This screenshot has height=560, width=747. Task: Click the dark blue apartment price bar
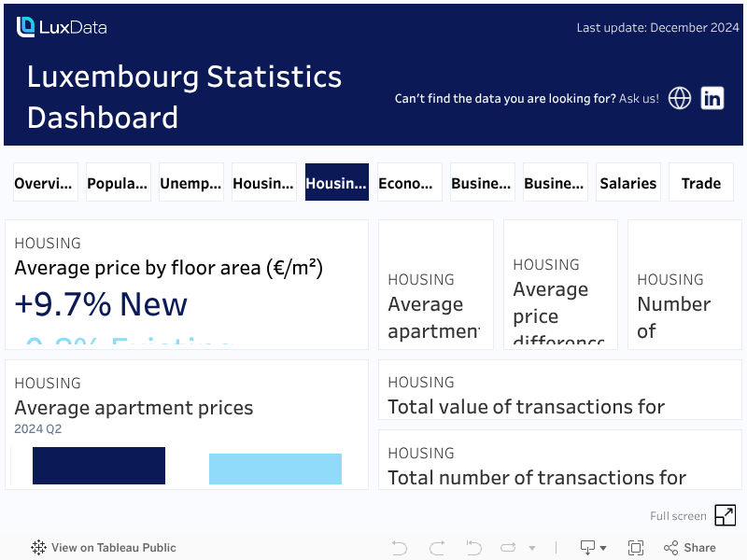99,466
